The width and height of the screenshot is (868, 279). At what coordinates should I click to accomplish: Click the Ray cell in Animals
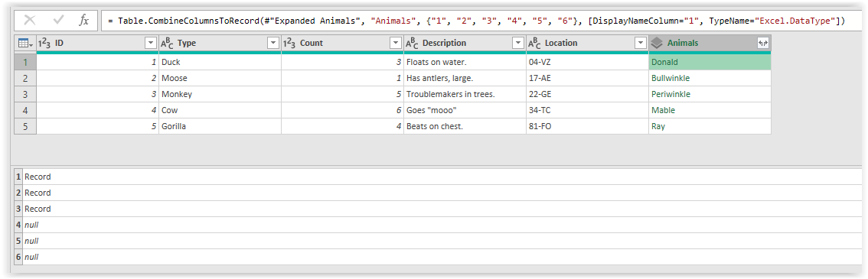pos(710,127)
